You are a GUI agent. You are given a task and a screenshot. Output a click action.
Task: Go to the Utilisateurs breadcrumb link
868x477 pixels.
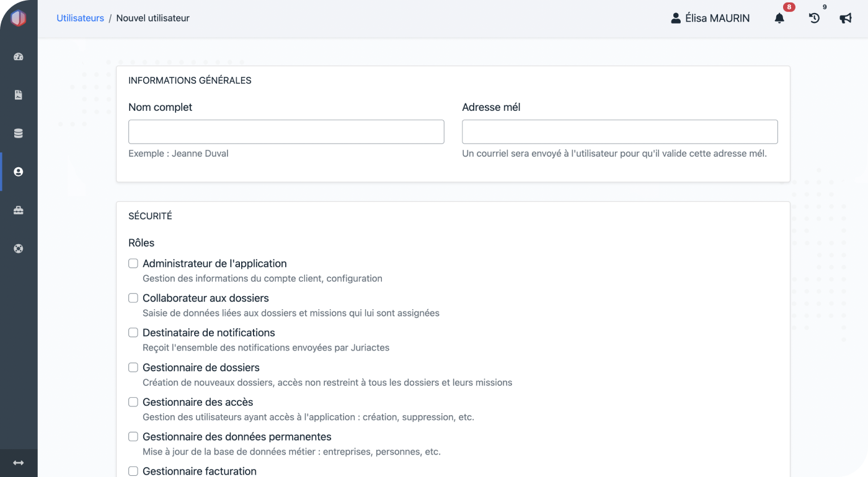click(80, 18)
